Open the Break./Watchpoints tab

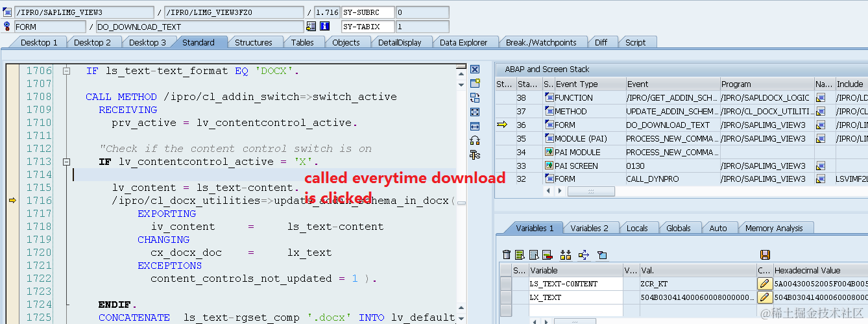tap(541, 42)
